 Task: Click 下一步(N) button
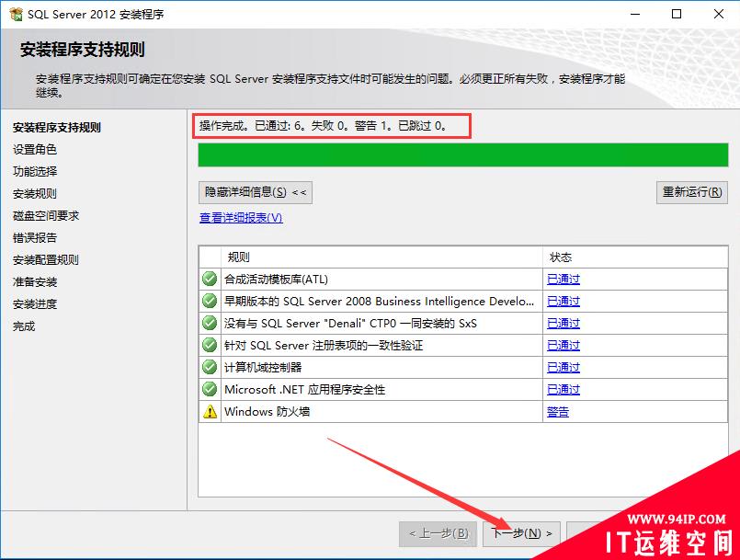click(x=521, y=533)
